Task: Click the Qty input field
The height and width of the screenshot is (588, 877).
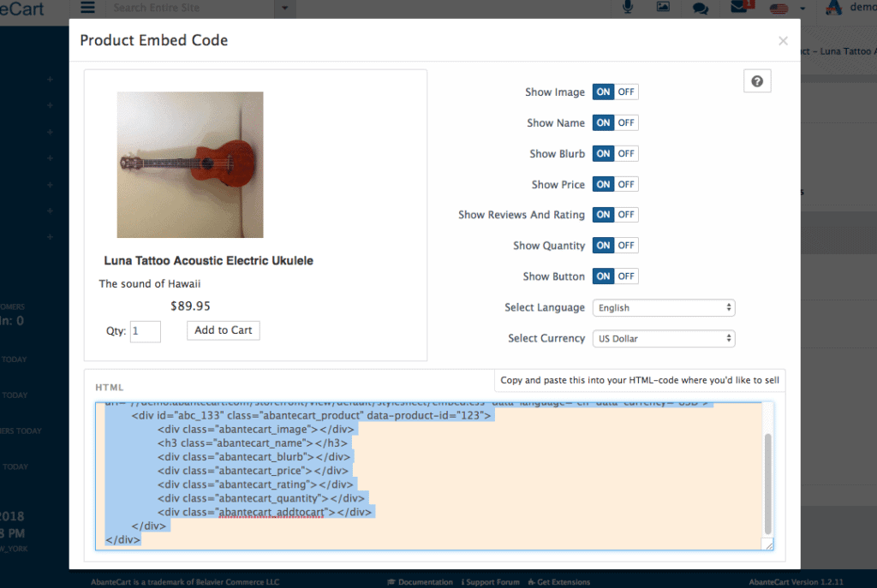Action: click(x=146, y=331)
